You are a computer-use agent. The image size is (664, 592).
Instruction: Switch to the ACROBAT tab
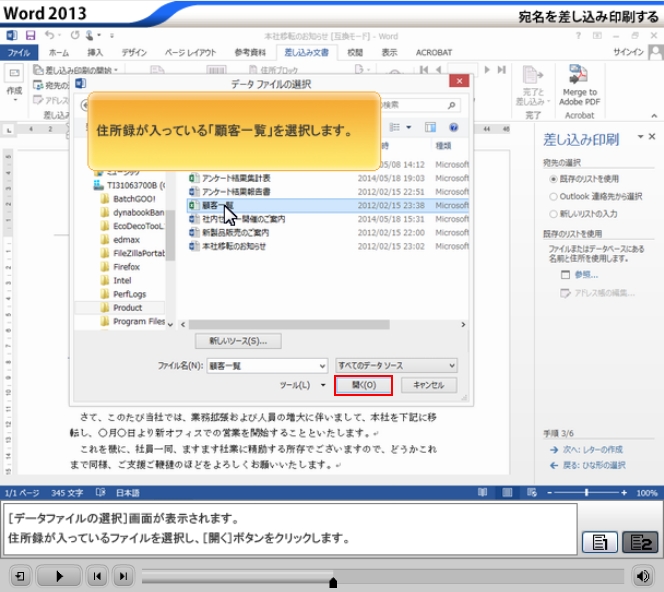click(434, 53)
